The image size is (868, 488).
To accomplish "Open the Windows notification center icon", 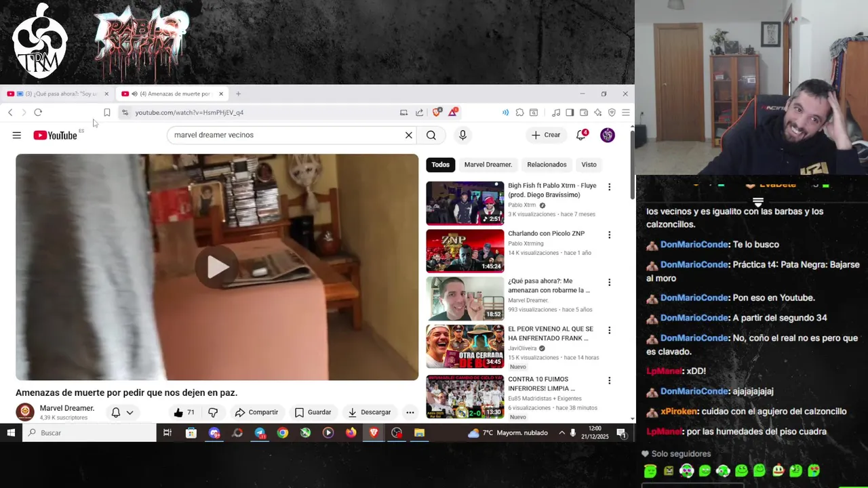I will (x=622, y=432).
